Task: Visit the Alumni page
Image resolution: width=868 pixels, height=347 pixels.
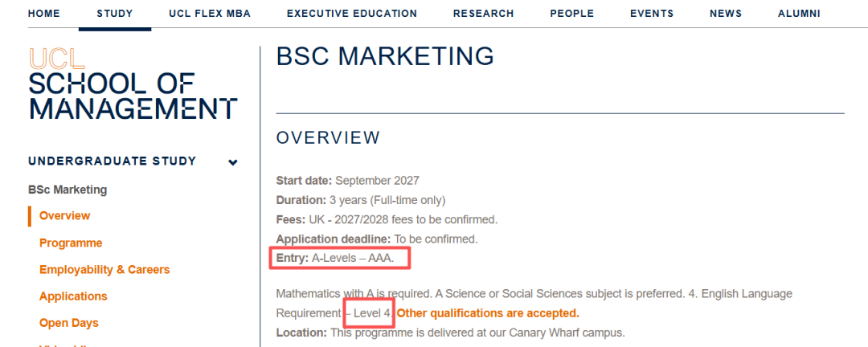Action: click(799, 14)
